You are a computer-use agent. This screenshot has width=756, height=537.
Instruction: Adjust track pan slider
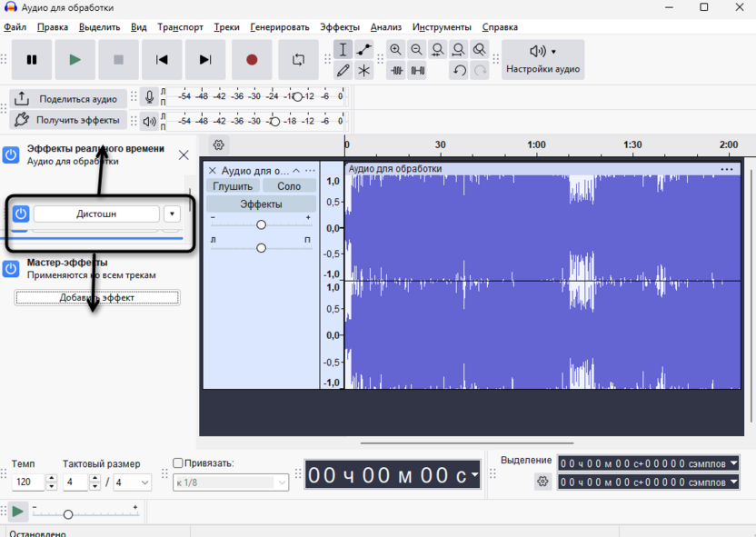tap(261, 248)
